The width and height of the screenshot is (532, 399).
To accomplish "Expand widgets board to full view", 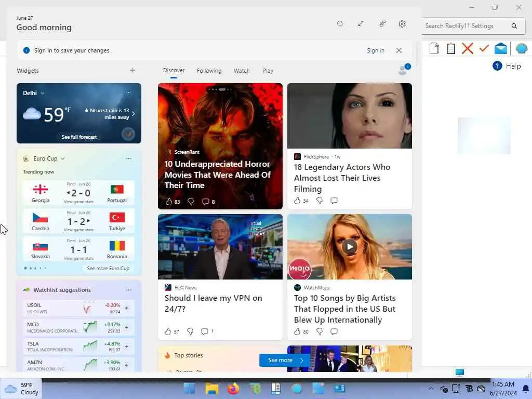I will 361,24.
